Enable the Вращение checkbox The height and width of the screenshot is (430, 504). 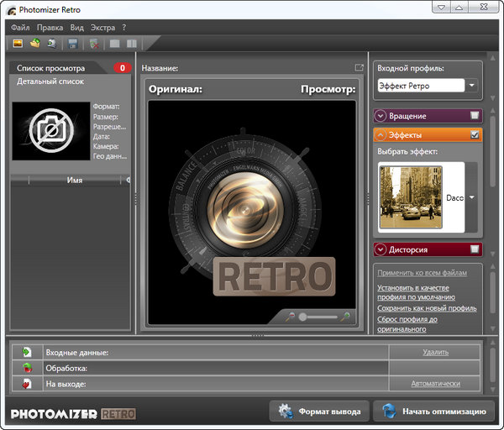(475, 116)
